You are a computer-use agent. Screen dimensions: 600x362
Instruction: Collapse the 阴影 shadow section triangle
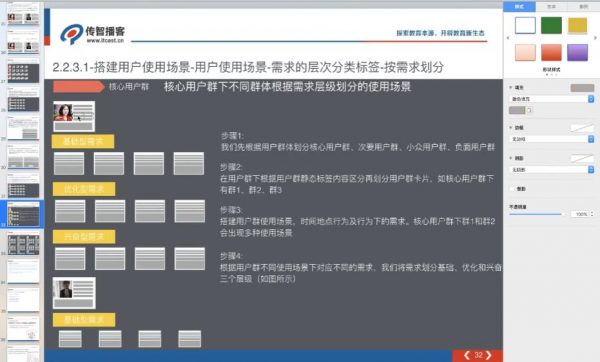pyautogui.click(x=511, y=158)
